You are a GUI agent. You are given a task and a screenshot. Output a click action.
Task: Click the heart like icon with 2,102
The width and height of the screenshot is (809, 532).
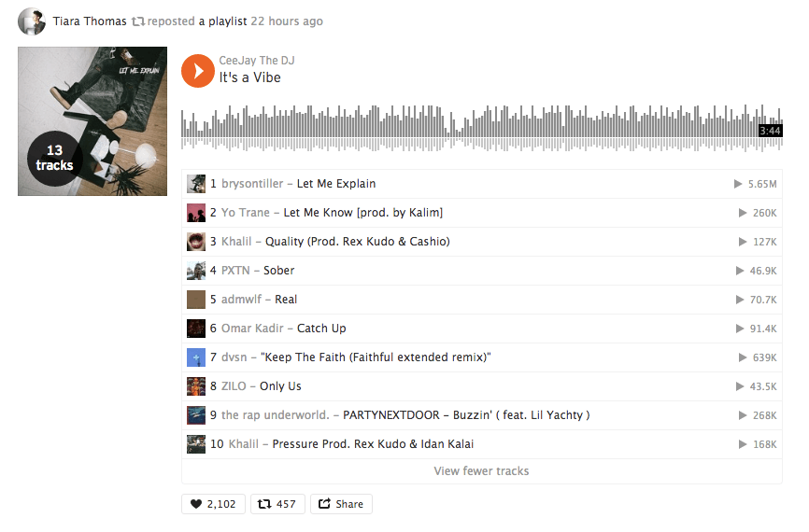pyautogui.click(x=213, y=504)
